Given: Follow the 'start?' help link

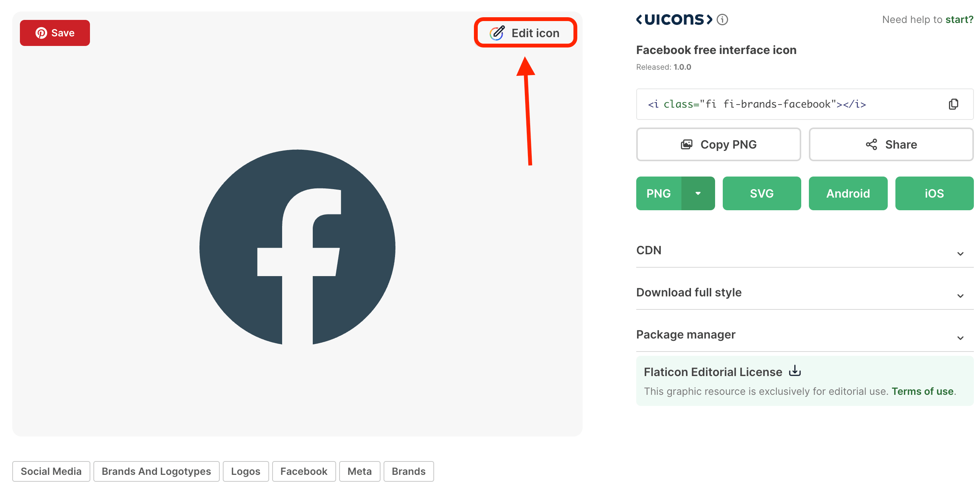Looking at the screenshot, I should (959, 20).
